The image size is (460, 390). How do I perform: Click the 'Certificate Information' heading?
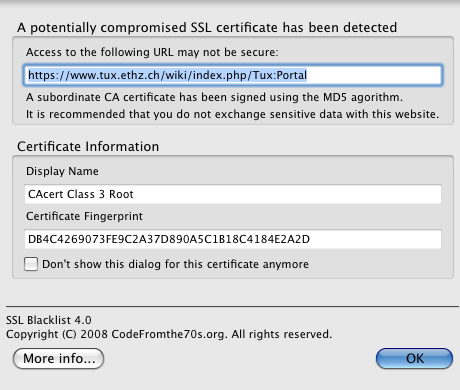[88, 147]
